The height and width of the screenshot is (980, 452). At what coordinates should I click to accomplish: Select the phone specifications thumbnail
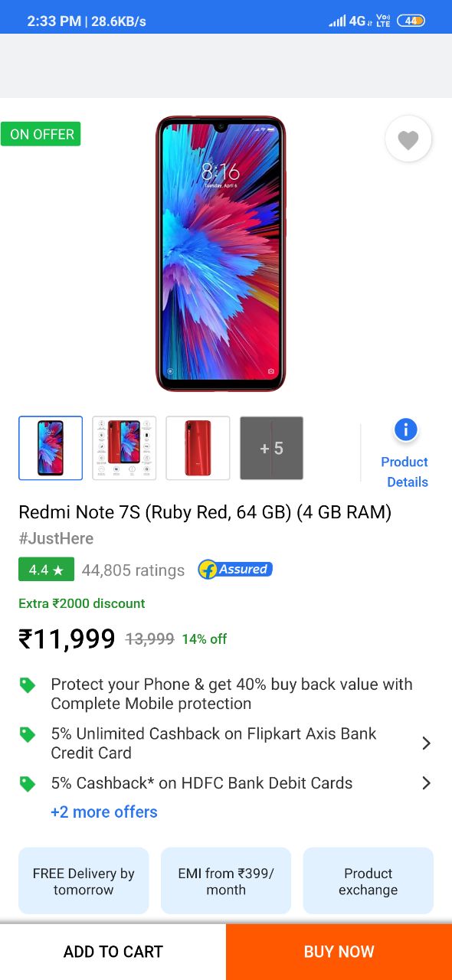tap(124, 448)
